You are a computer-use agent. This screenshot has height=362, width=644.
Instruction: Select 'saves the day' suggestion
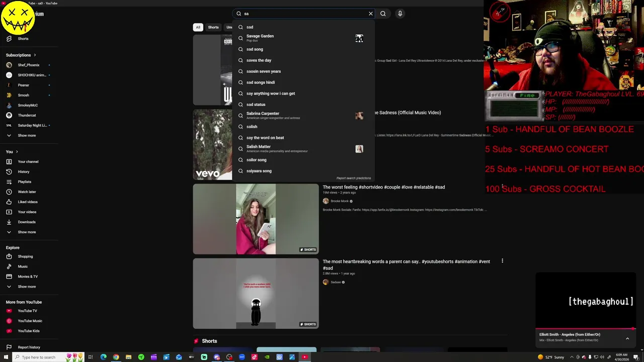(304, 60)
